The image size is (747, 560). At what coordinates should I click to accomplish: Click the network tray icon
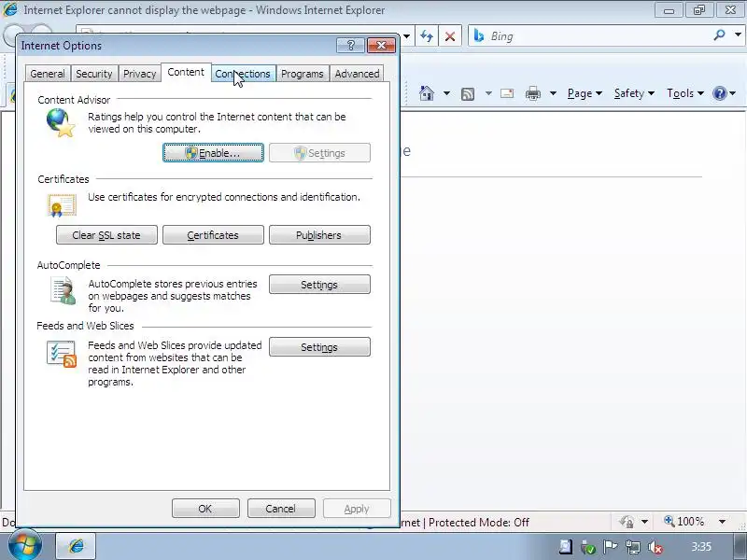point(633,548)
